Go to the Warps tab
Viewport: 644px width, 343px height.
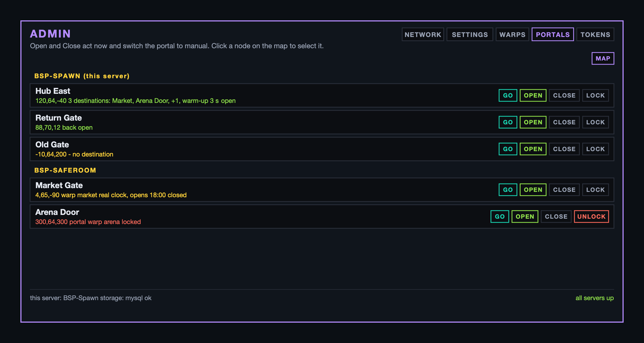tap(512, 35)
